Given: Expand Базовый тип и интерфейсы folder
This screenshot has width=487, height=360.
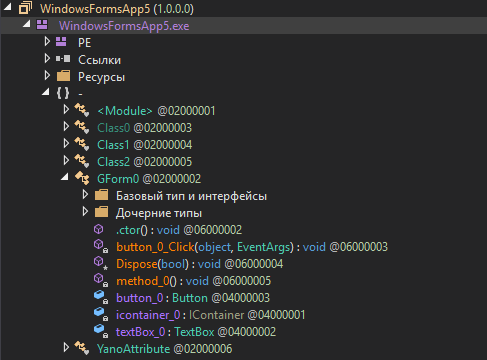Looking at the screenshot, I should tap(85, 194).
